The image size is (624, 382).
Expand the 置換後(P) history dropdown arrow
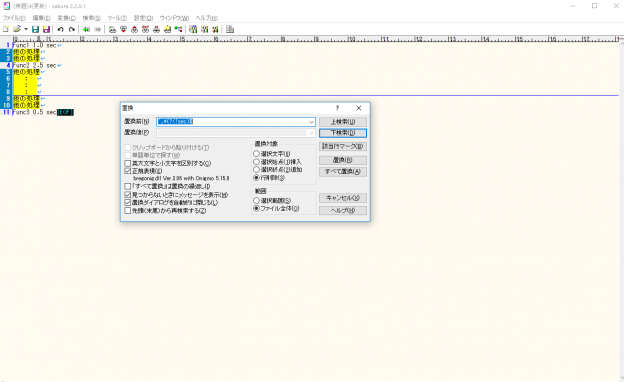311,133
